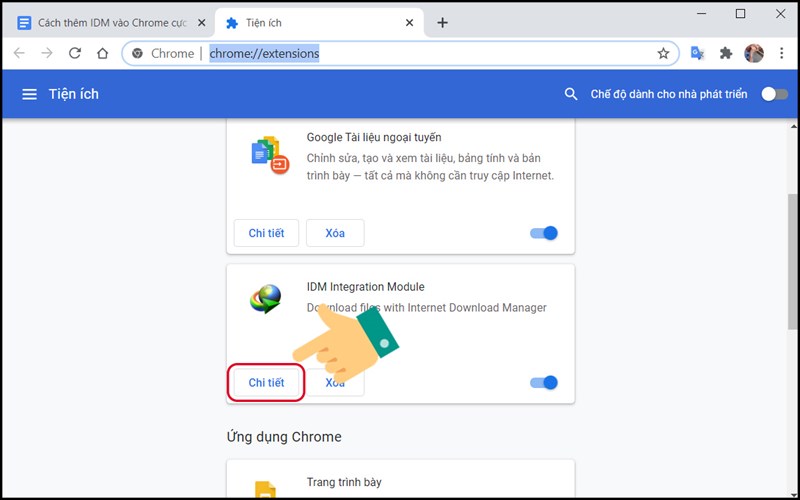Open the Tiện ích hamburger menu
This screenshot has height=500, width=800.
(30, 94)
